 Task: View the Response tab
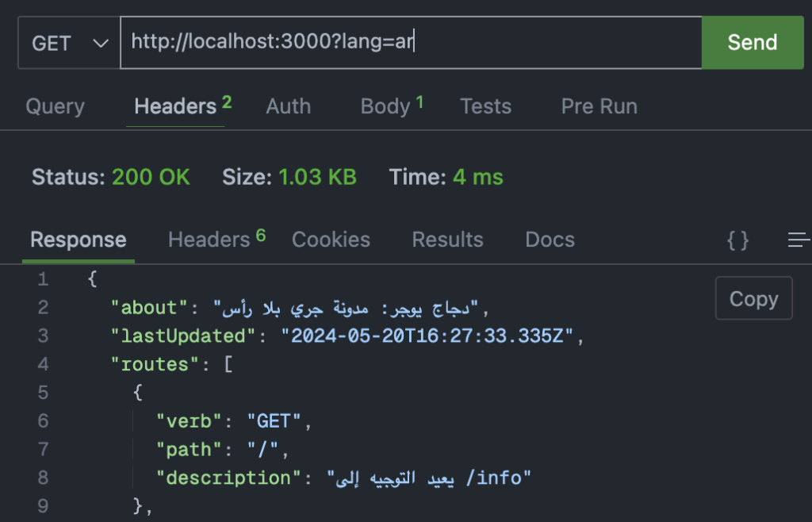[x=78, y=239]
